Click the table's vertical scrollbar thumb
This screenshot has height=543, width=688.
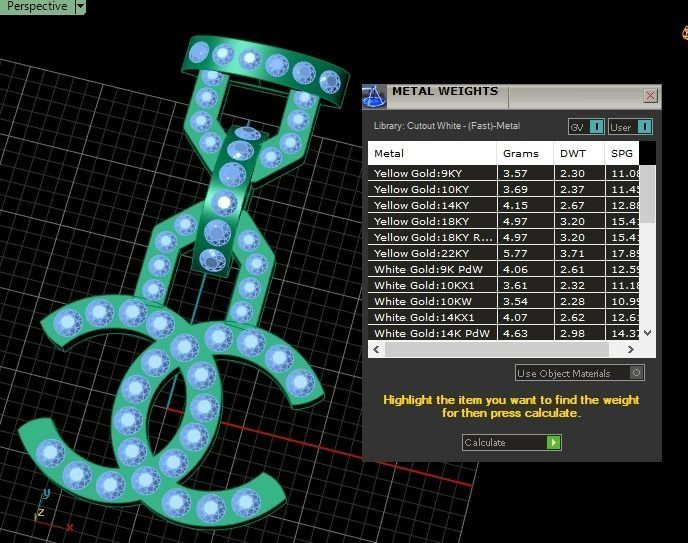point(647,194)
